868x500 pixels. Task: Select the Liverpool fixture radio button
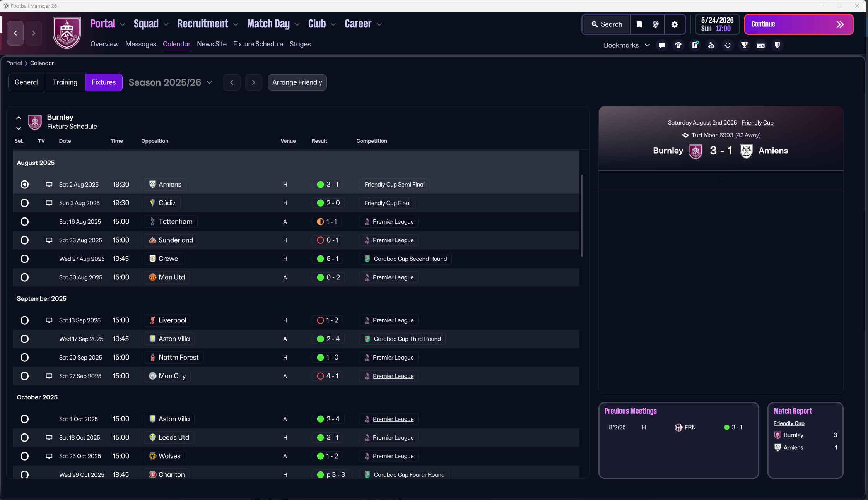[x=24, y=320]
